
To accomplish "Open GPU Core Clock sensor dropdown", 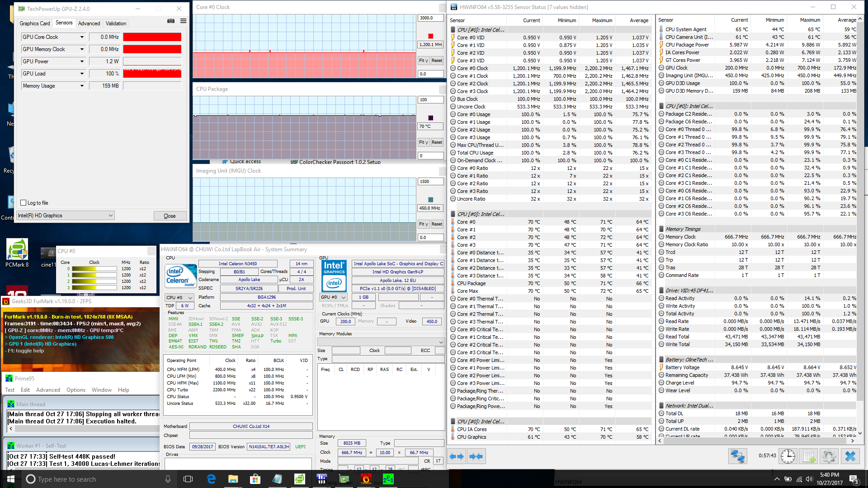I will [82, 37].
